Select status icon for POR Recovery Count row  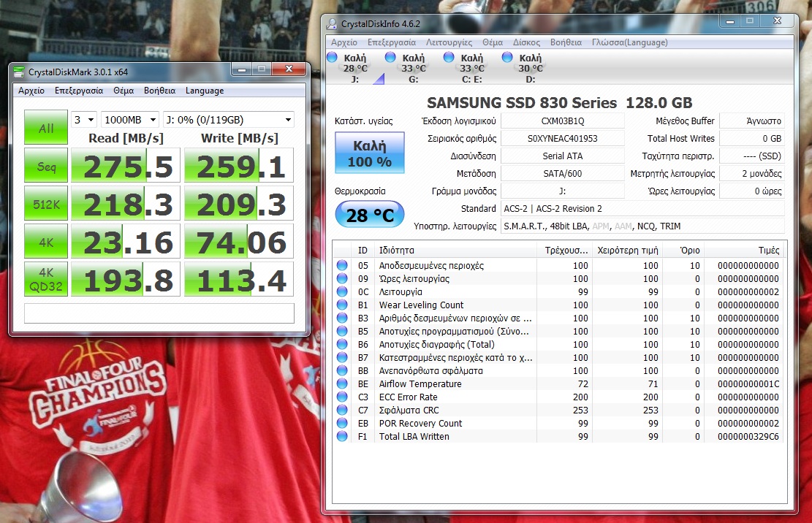tap(342, 423)
